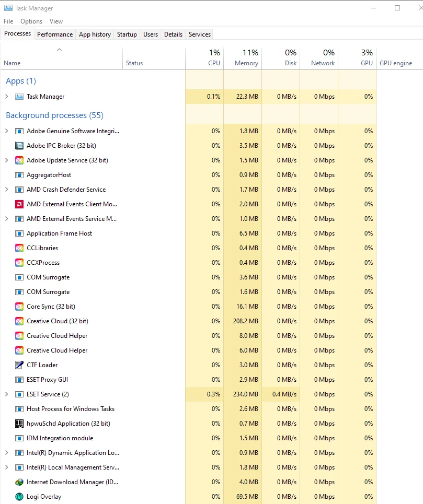The width and height of the screenshot is (423, 504).
Task: Click the 22.3 MB memory value
Action: 247,97
